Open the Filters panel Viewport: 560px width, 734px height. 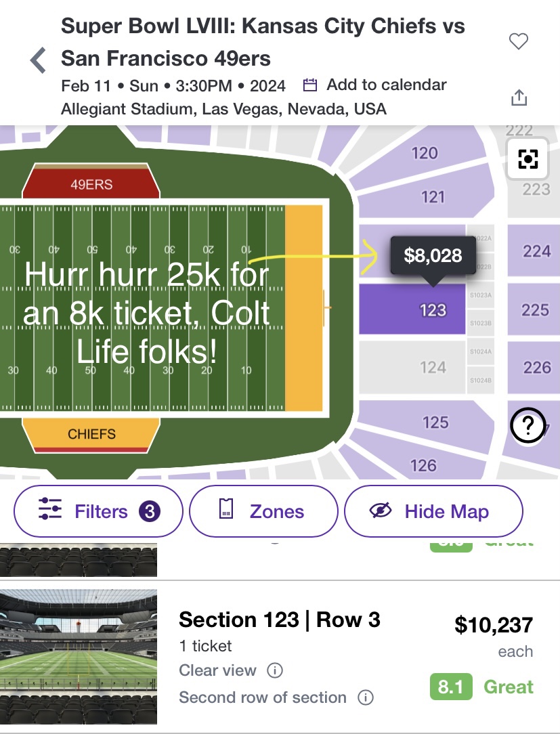coord(98,511)
